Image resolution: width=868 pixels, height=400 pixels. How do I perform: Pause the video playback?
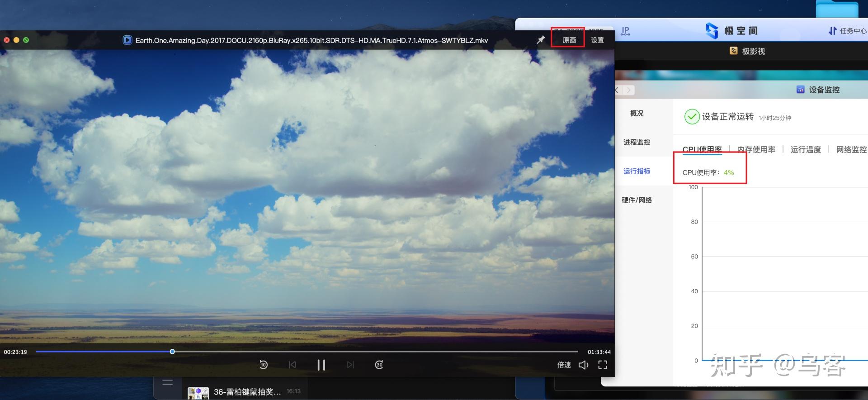coord(321,365)
